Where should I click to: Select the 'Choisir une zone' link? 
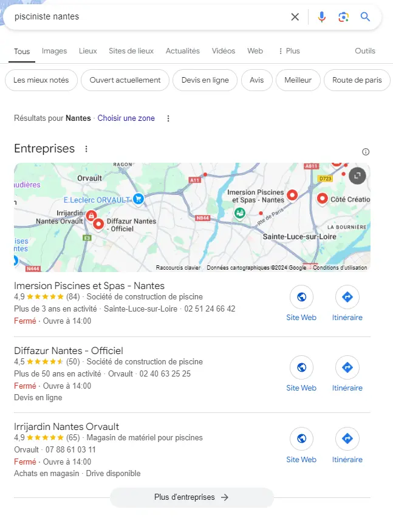pyautogui.click(x=126, y=118)
